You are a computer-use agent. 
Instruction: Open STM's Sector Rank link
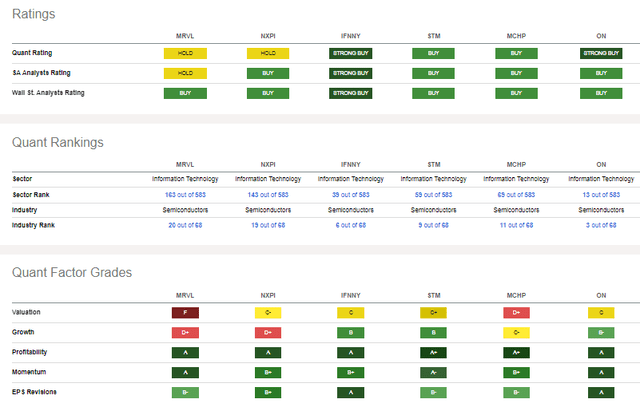[x=433, y=195]
